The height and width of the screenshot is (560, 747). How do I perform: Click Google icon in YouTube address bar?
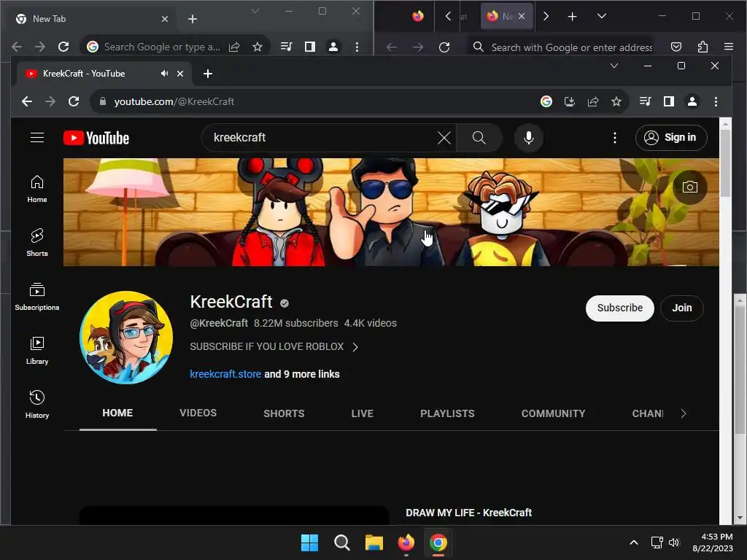click(x=546, y=101)
